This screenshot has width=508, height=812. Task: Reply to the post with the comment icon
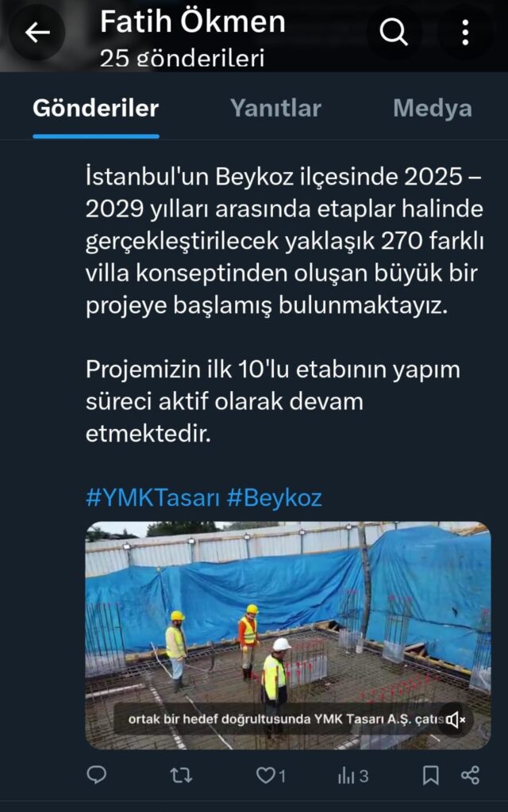click(96, 776)
